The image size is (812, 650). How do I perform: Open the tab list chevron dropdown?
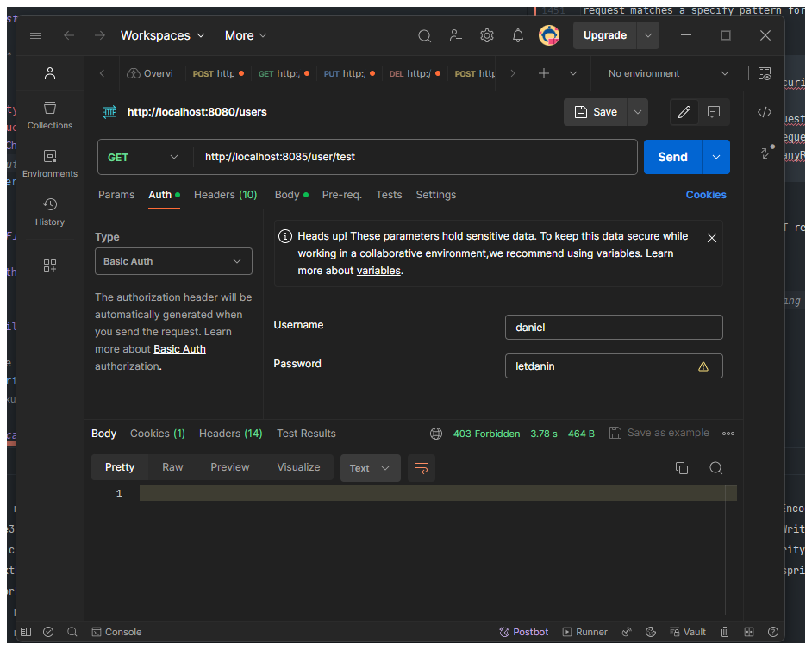tap(572, 73)
